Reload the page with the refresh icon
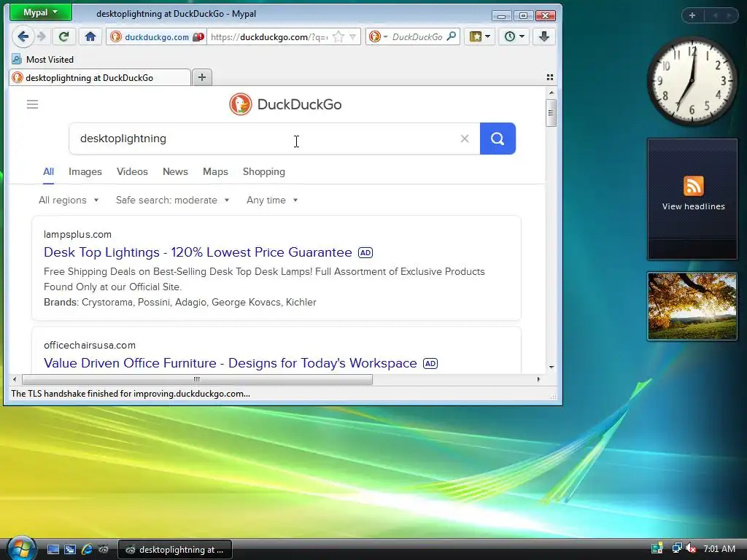747x560 pixels. [x=64, y=36]
